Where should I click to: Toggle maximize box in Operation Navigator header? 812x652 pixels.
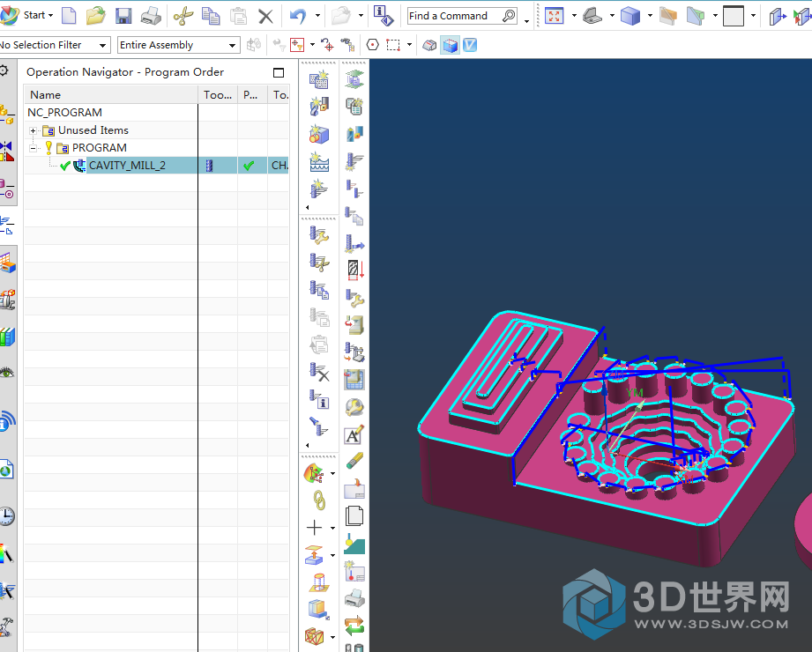279,72
